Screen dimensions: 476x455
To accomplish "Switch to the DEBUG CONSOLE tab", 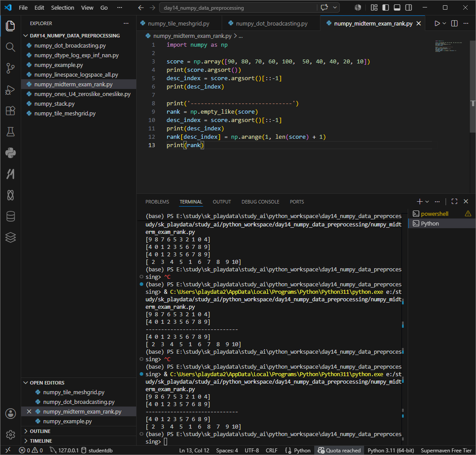I will [260, 202].
